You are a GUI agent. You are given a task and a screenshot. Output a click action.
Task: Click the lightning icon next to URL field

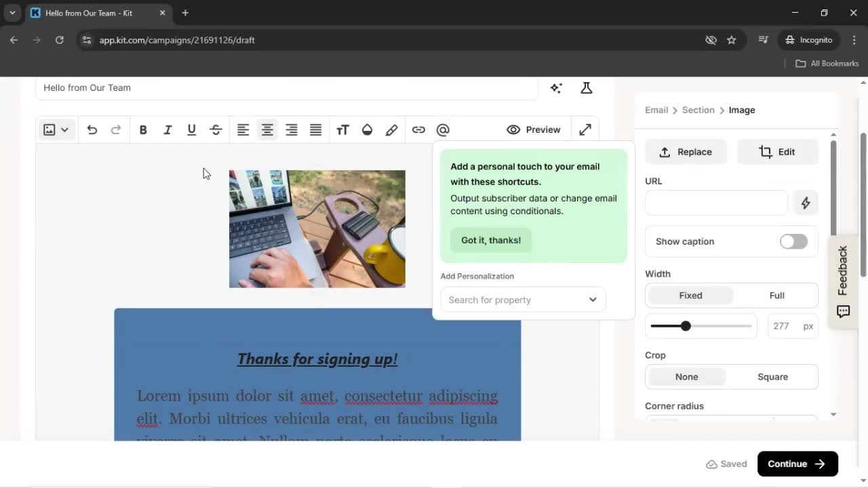806,203
